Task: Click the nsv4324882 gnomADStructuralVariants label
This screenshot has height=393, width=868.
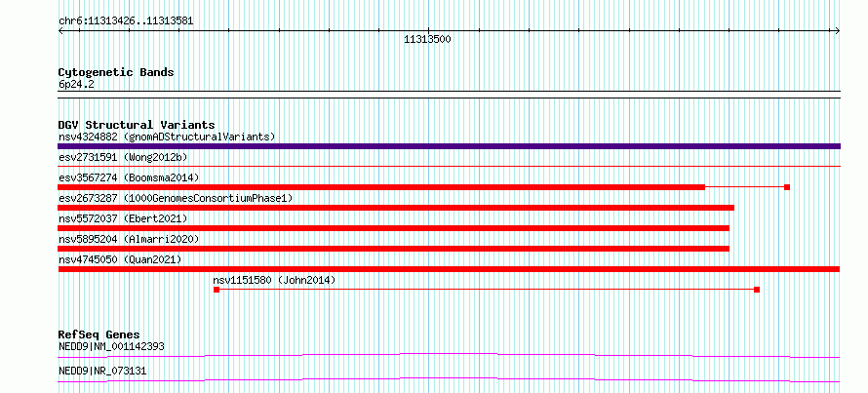Action: point(167,137)
